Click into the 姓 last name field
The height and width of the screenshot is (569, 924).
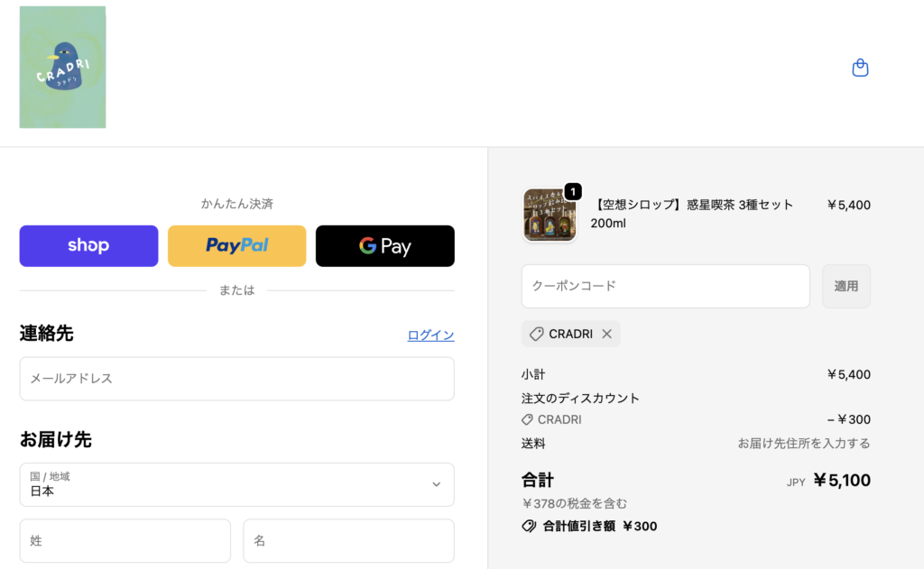click(x=125, y=541)
